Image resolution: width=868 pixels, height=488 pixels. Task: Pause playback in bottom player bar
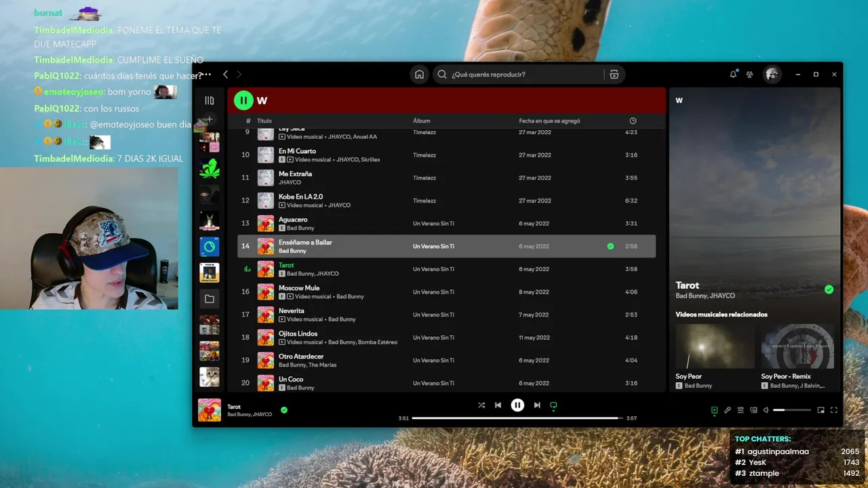pos(517,405)
